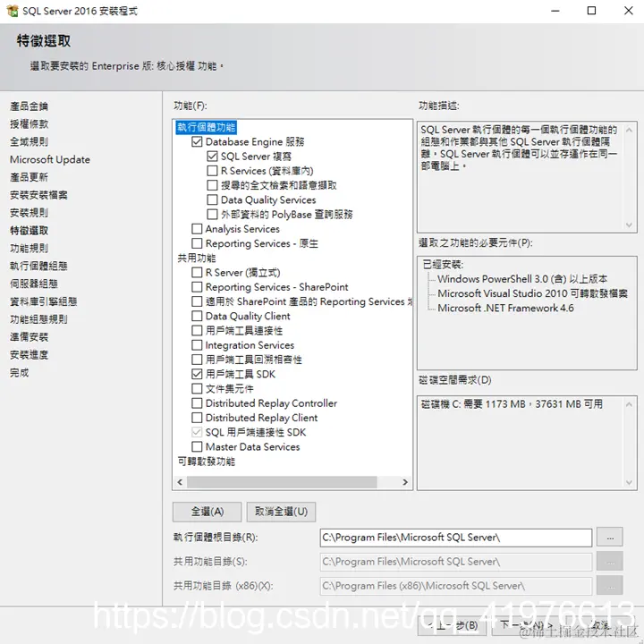Click 下一步(N) button
The width and height of the screenshot is (644, 644).
point(527,625)
